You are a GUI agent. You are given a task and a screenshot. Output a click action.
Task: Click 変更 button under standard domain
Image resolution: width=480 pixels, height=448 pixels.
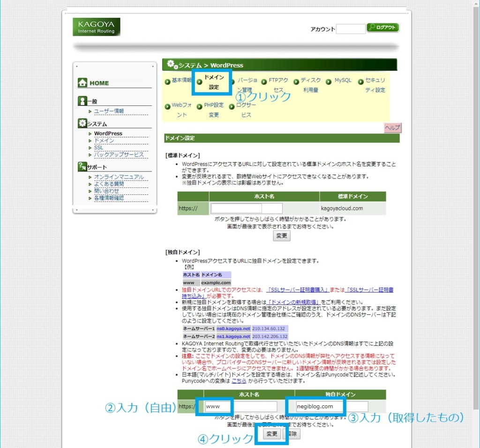282,236
